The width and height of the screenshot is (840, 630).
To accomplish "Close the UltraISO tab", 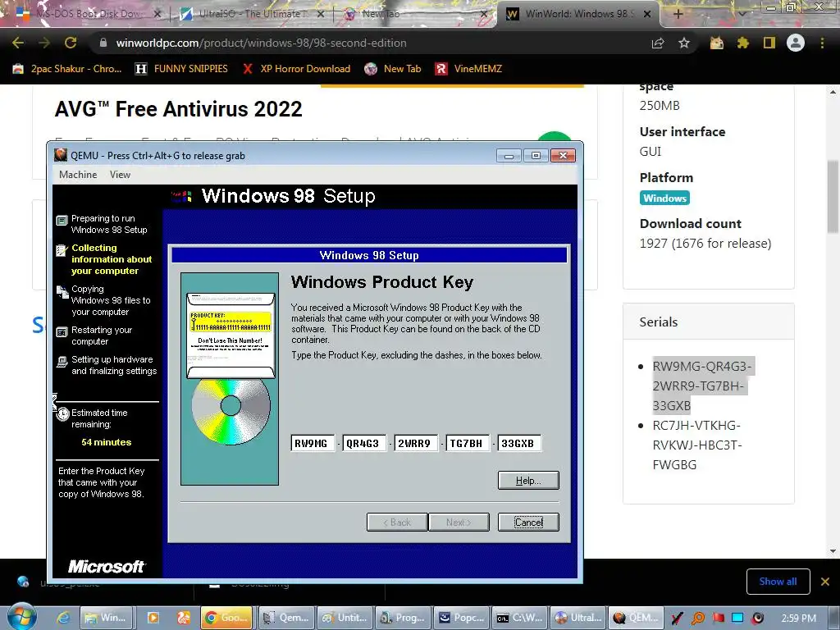I will click(321, 14).
